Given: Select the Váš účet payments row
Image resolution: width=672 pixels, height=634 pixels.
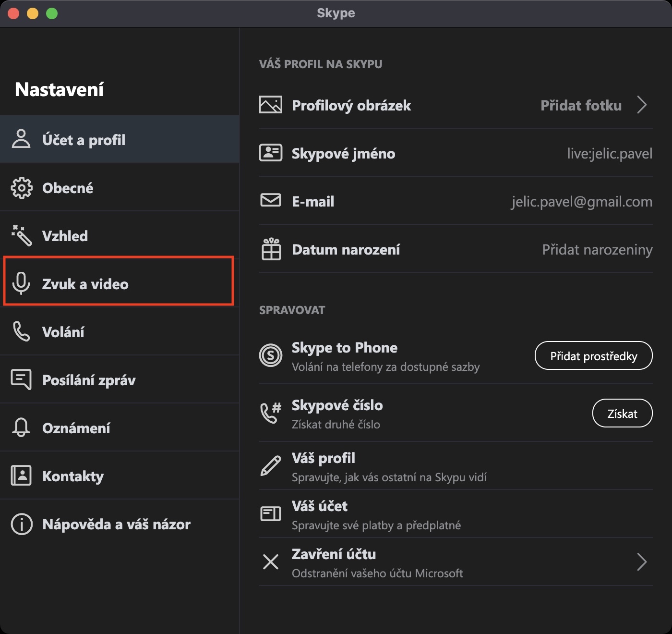Looking at the screenshot, I should 376,514.
